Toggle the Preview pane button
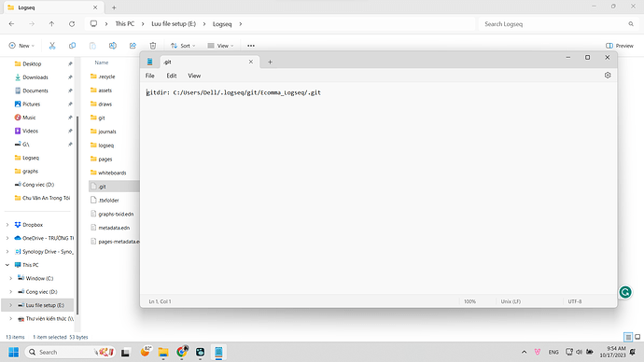 (620, 46)
